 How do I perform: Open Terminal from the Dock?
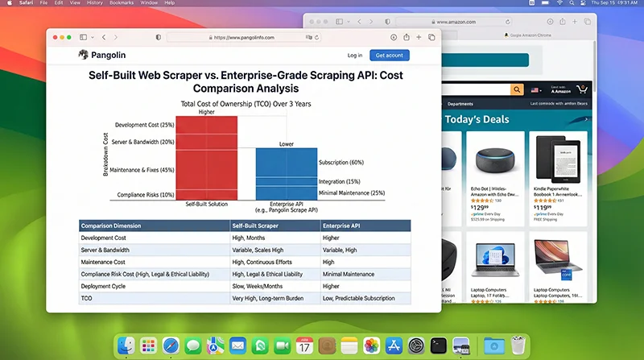pyautogui.click(x=439, y=346)
